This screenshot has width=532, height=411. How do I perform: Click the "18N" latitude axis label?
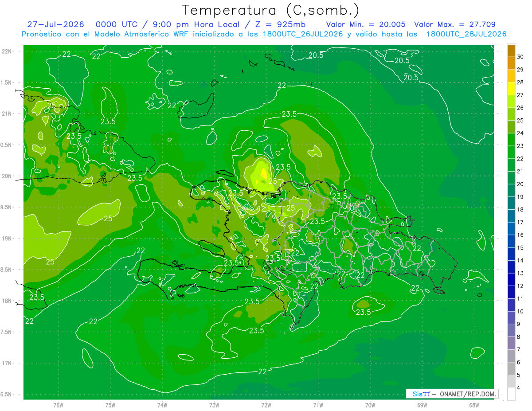coord(6,301)
